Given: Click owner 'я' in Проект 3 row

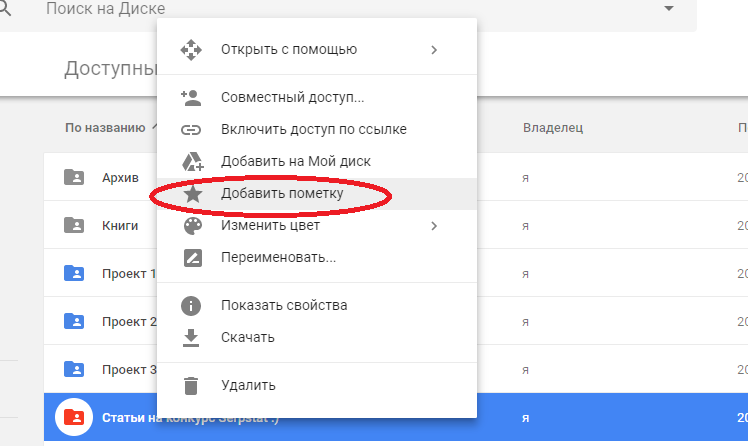Looking at the screenshot, I should pos(525,370).
